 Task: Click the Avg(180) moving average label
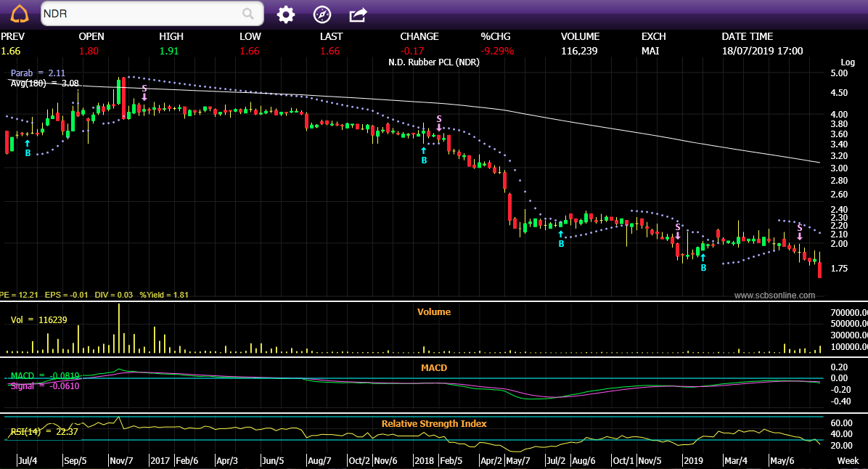[44, 83]
